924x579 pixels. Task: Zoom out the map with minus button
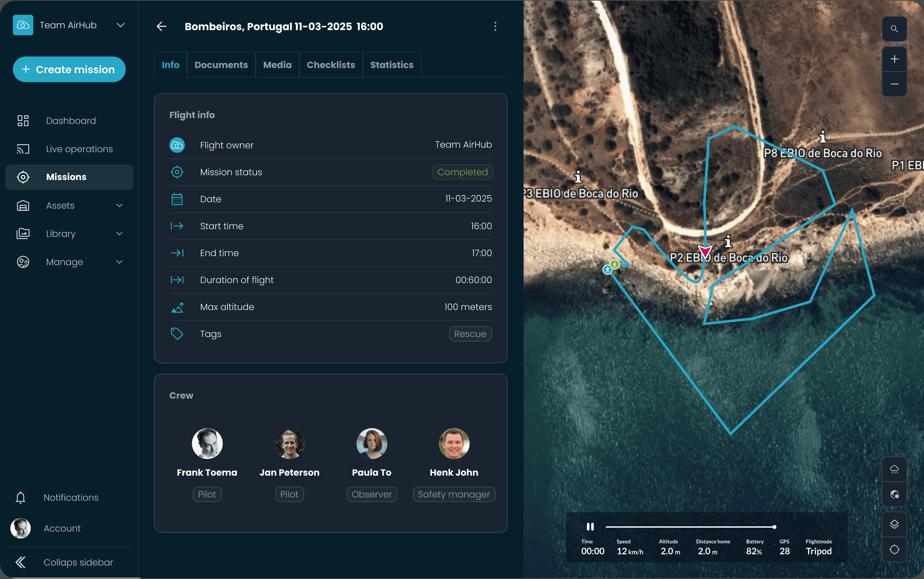(x=894, y=84)
